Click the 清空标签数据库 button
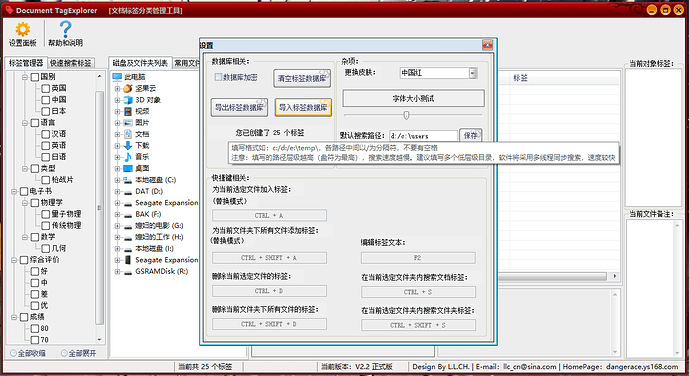Viewport: 689px width, 376px height. coord(302,79)
